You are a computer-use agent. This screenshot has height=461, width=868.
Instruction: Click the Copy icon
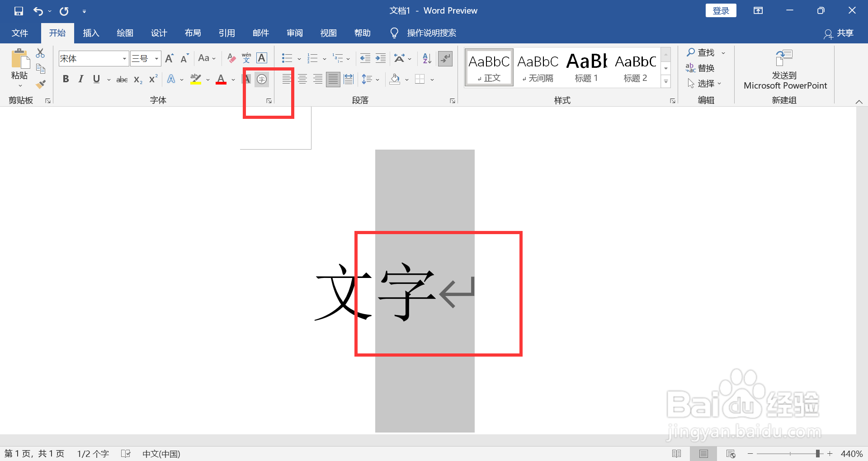pyautogui.click(x=40, y=69)
